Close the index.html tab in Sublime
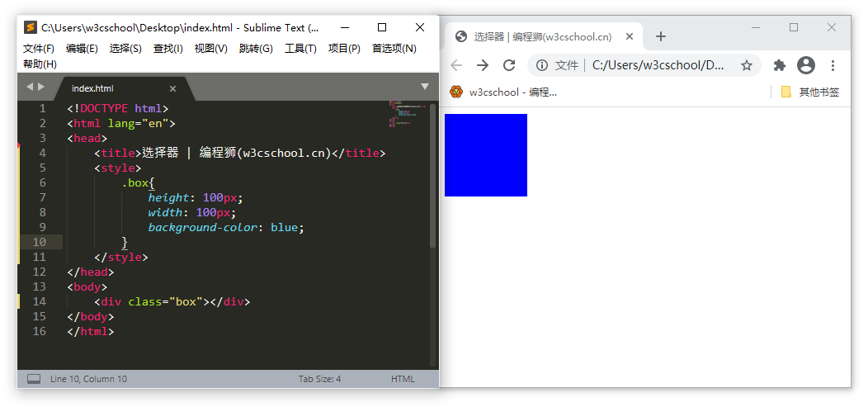Viewport: 868px width, 407px height. [172, 88]
